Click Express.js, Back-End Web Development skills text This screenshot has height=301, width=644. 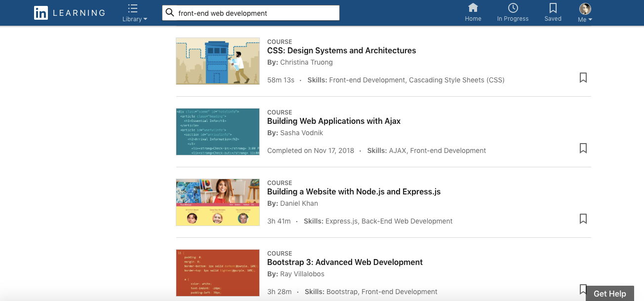(389, 221)
